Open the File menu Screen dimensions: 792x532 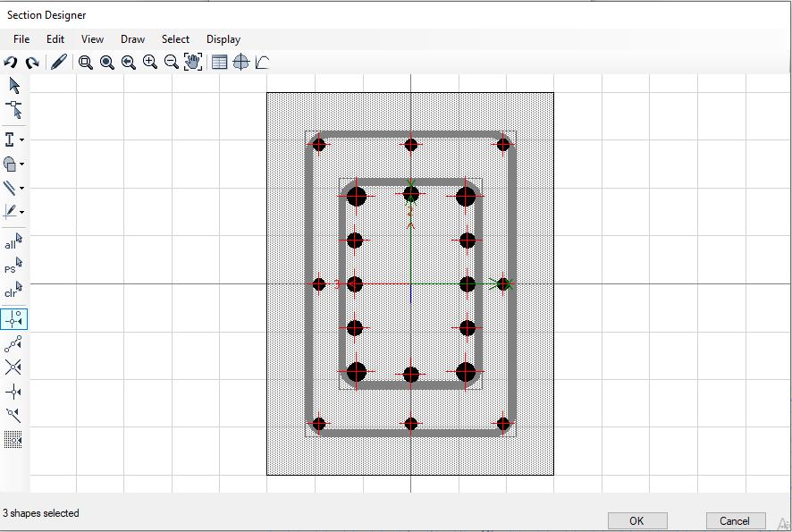click(x=21, y=39)
